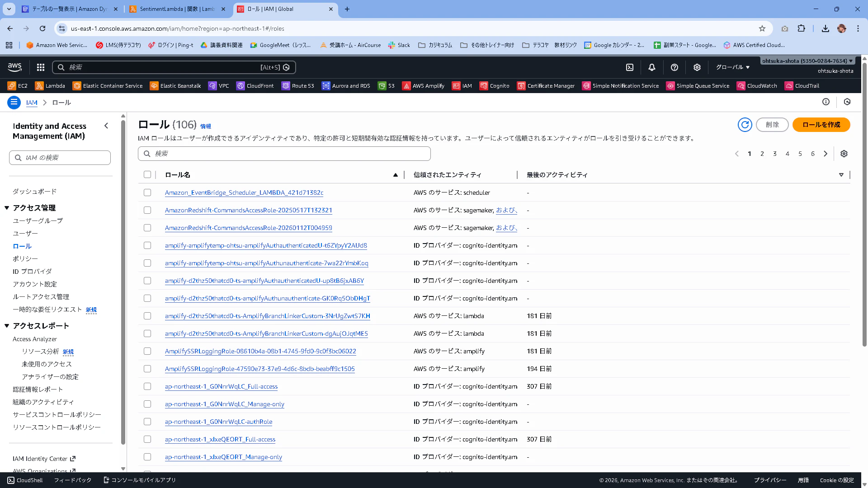The height and width of the screenshot is (488, 868).
Task: Switch to the Amazon DynamoDB browser tab
Action: tap(70, 9)
